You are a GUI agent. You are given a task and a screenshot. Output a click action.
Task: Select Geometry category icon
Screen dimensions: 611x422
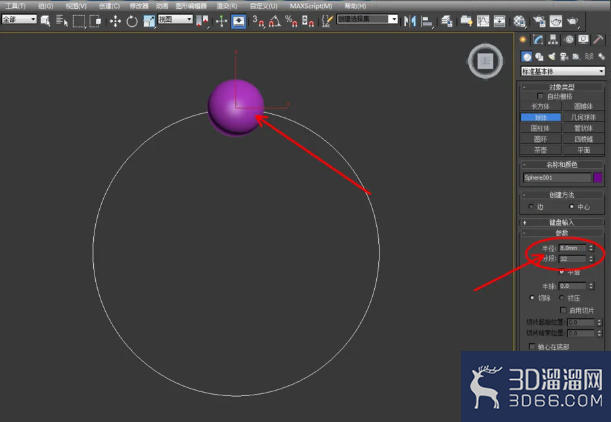tap(527, 57)
